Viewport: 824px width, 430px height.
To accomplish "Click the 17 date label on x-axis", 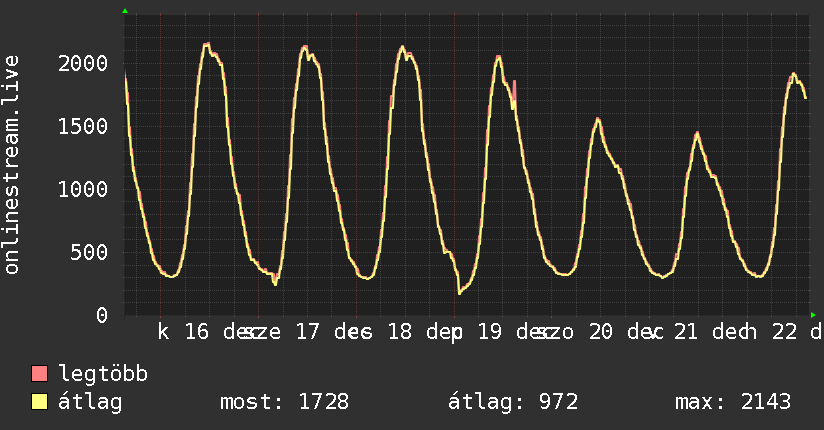I will point(307,332).
